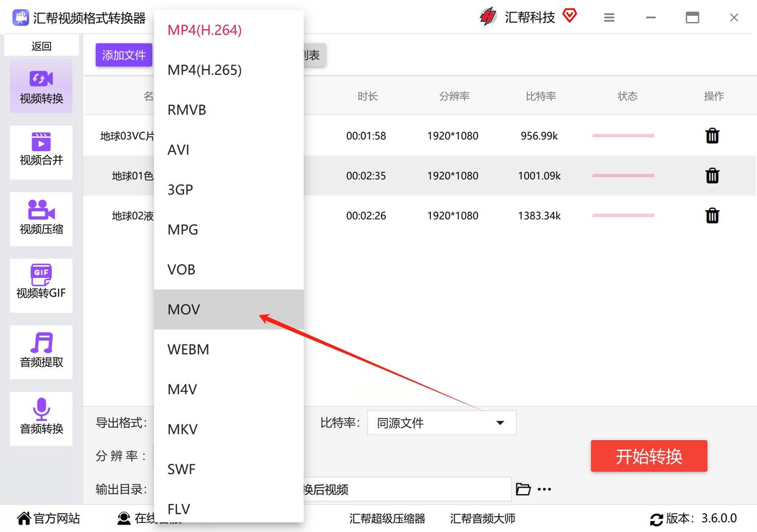
Task: Choose AVI from the format list
Action: [229, 150]
